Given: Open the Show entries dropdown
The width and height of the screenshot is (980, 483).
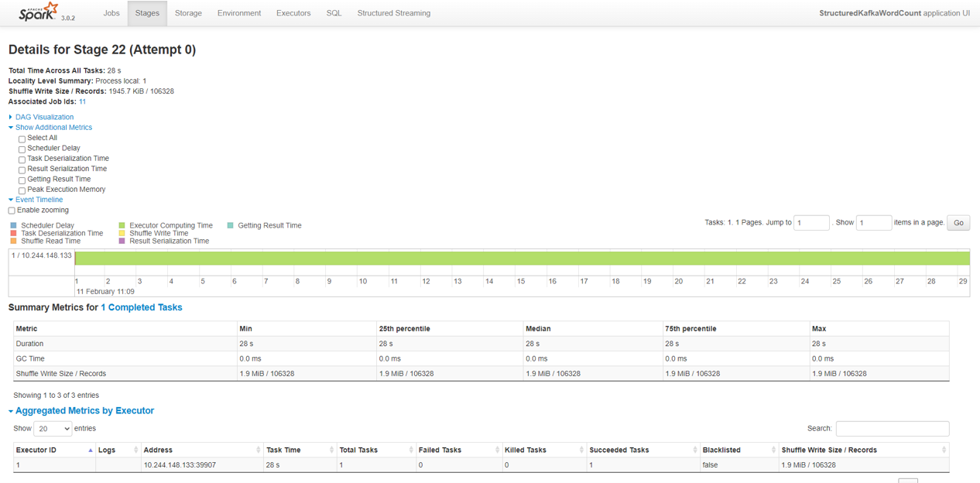Looking at the screenshot, I should (x=53, y=429).
